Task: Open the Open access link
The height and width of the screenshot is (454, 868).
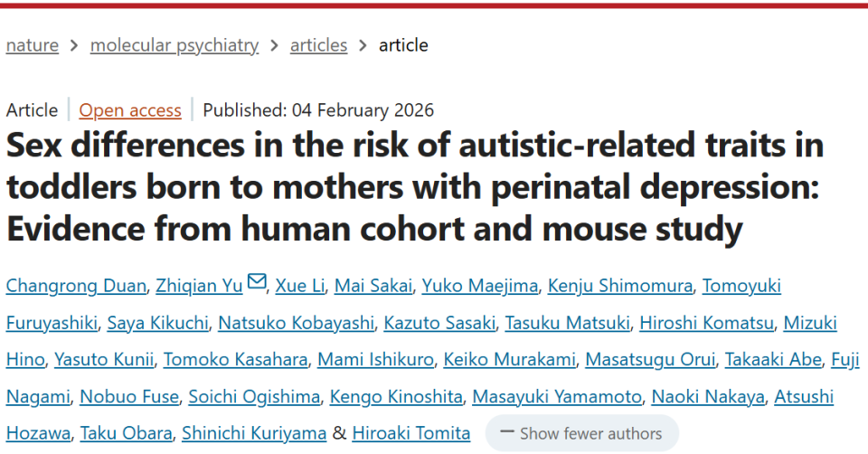Action: pos(130,110)
